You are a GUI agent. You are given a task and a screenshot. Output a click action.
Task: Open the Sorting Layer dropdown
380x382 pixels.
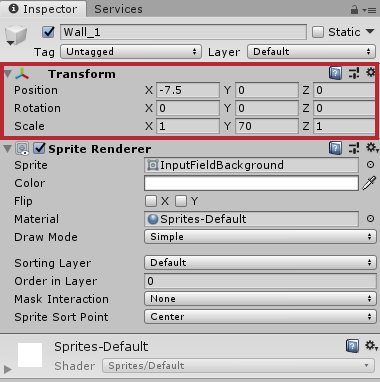coord(260,263)
